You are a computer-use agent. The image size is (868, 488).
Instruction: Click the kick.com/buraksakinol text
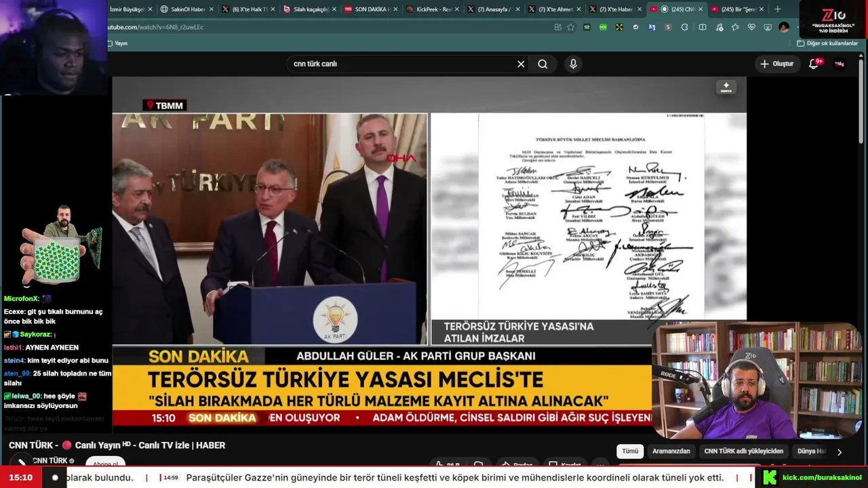pos(822,478)
